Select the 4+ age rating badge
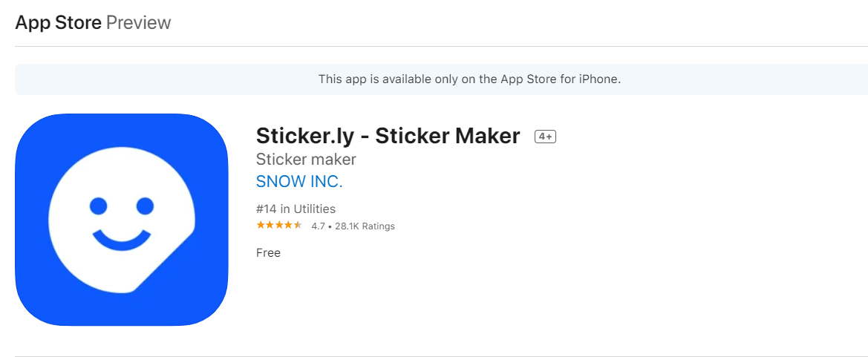Viewport: 868px width, 357px height. point(545,137)
